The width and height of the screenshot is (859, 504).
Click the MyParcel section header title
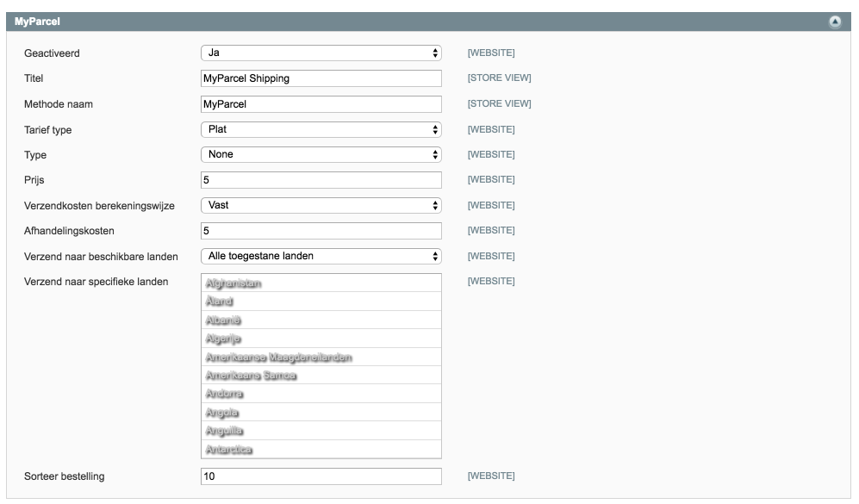point(37,22)
